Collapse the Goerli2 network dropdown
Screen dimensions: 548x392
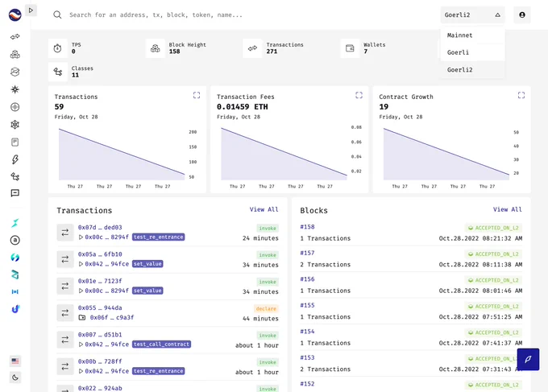(472, 15)
